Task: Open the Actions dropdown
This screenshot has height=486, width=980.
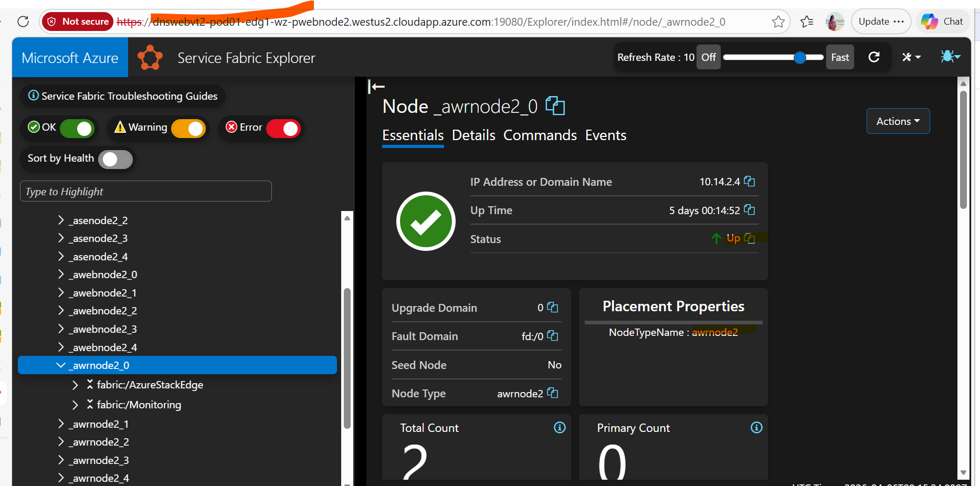Action: click(898, 121)
